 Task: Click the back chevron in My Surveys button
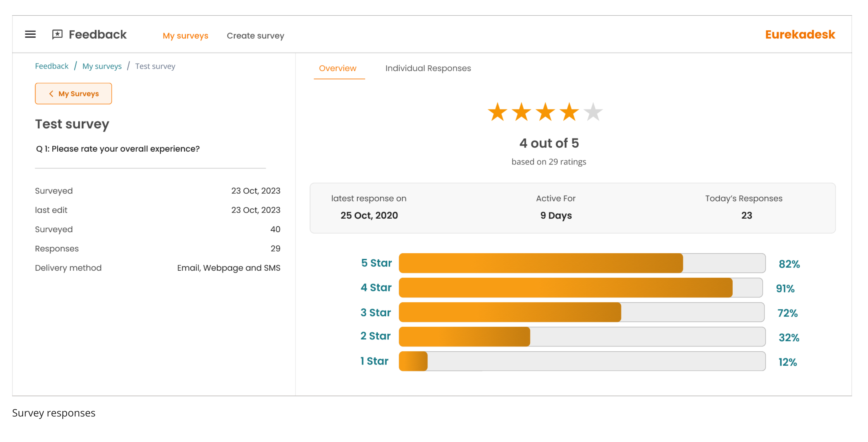coord(51,94)
